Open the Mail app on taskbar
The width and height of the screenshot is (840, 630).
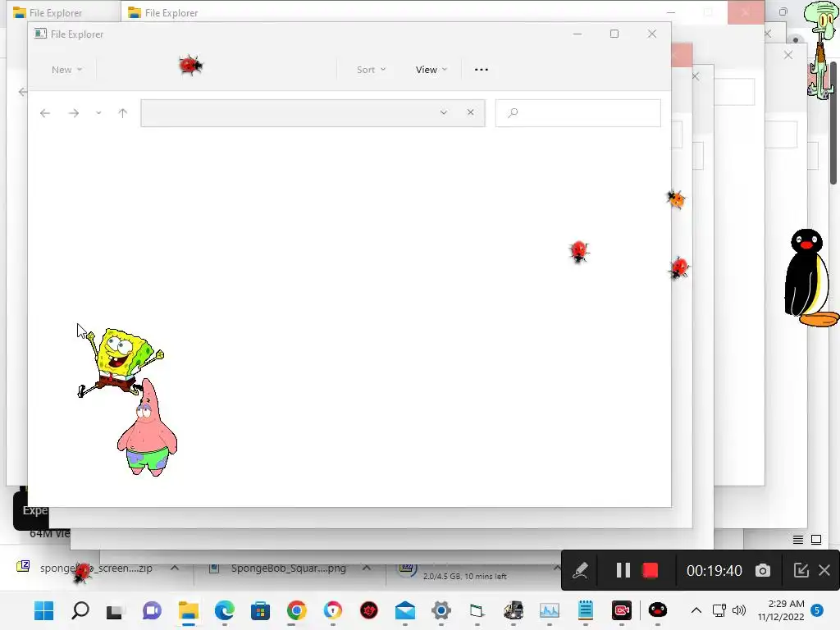405,610
